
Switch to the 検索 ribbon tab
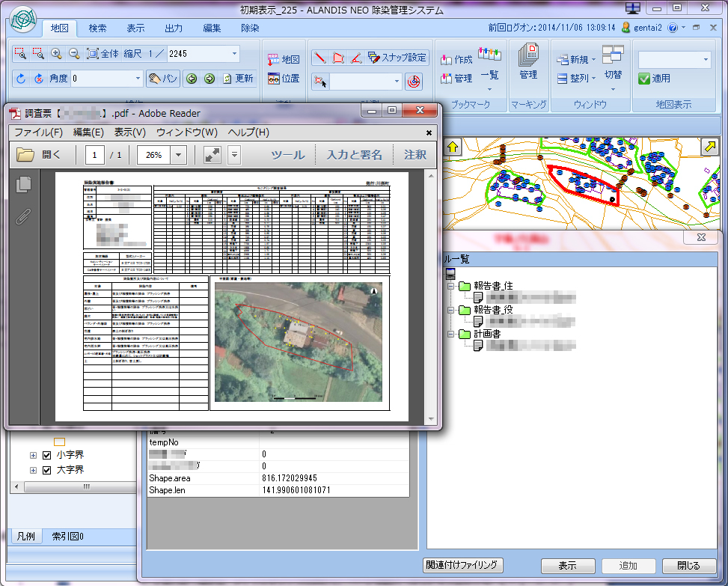97,28
